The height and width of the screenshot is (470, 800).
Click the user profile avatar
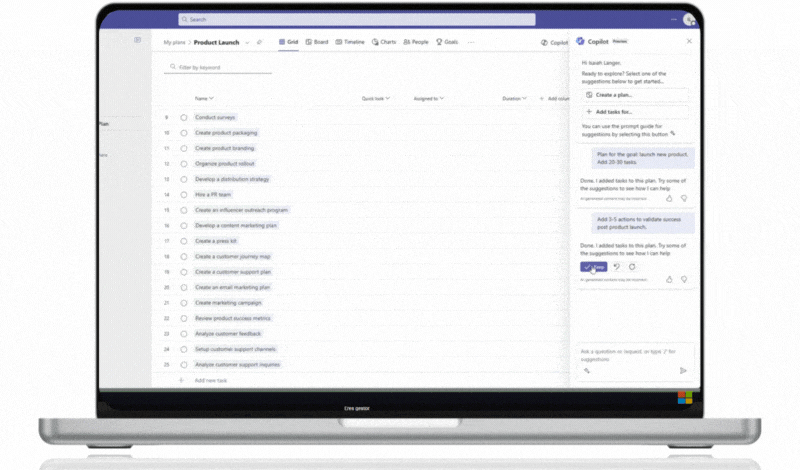[689, 19]
